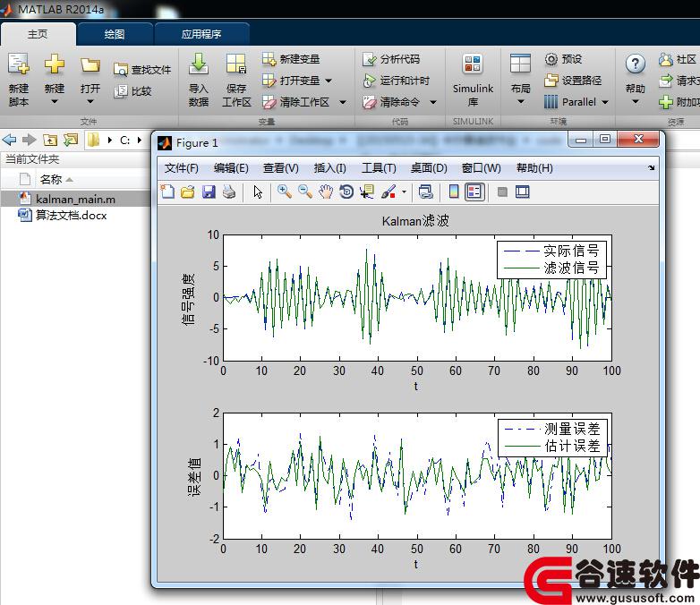
Task: Click the yellow plus New (新建) icon
Action: pos(55,64)
